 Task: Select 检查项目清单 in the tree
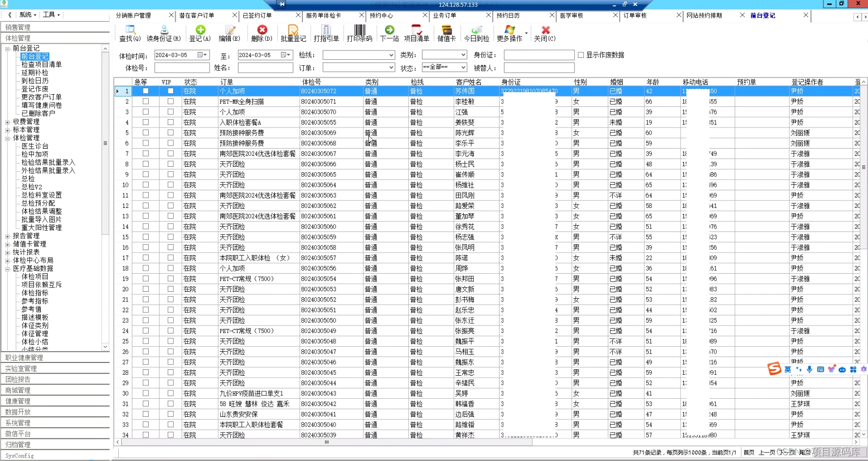point(41,64)
